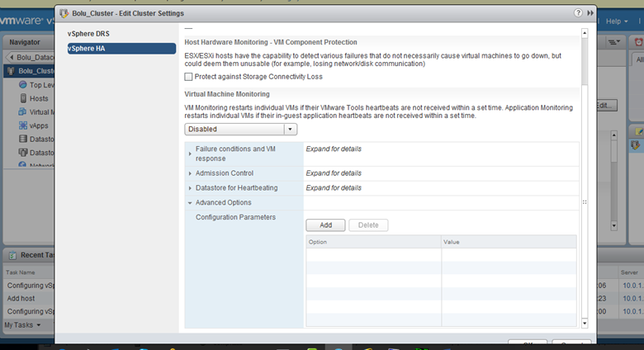Click the Server column header in Recent Tasks
Image resolution: width=644 pixels, height=350 pixels.
(x=629, y=272)
